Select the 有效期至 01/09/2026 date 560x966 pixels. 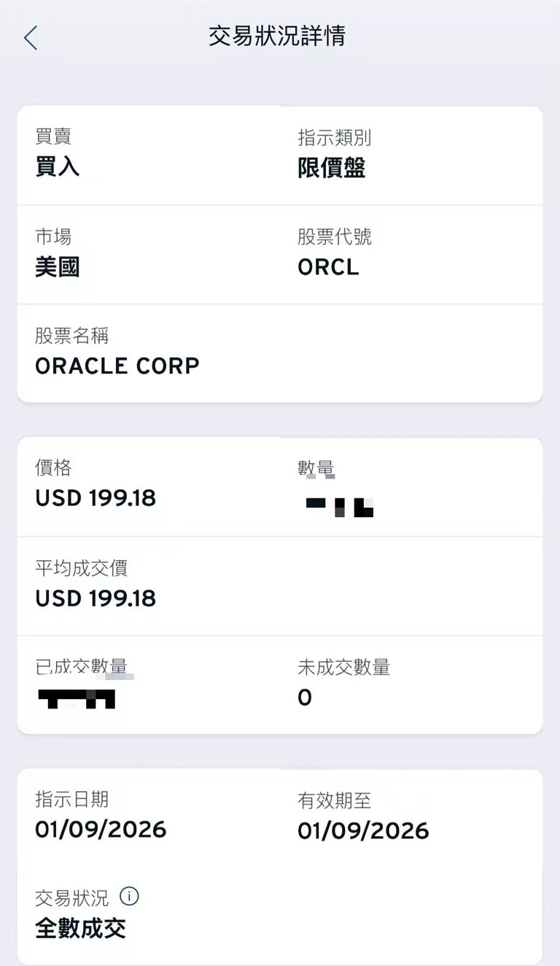coord(363,830)
